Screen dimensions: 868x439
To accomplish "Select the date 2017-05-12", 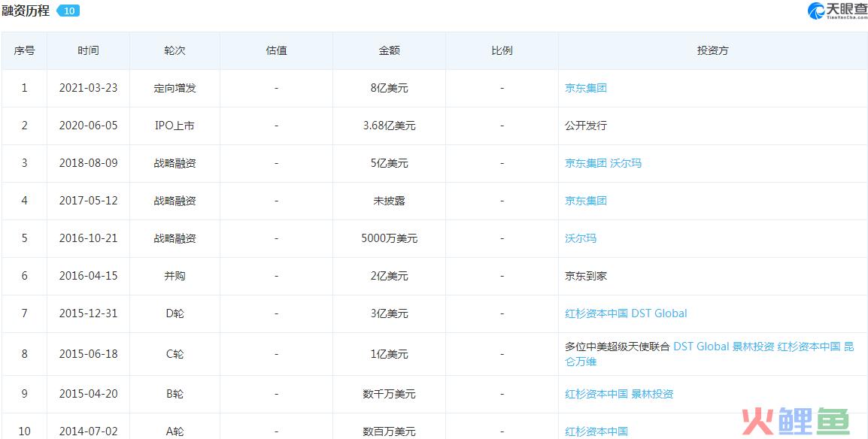I will [89, 201].
